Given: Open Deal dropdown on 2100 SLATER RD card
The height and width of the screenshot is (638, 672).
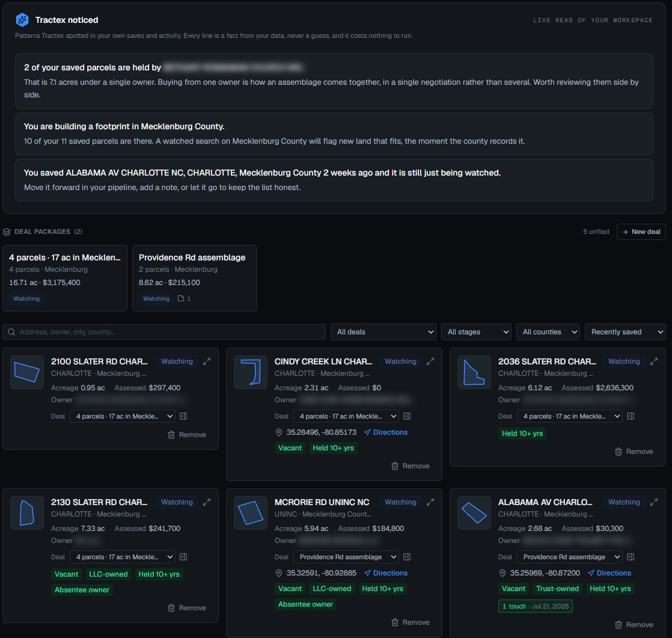Looking at the screenshot, I should [x=122, y=416].
